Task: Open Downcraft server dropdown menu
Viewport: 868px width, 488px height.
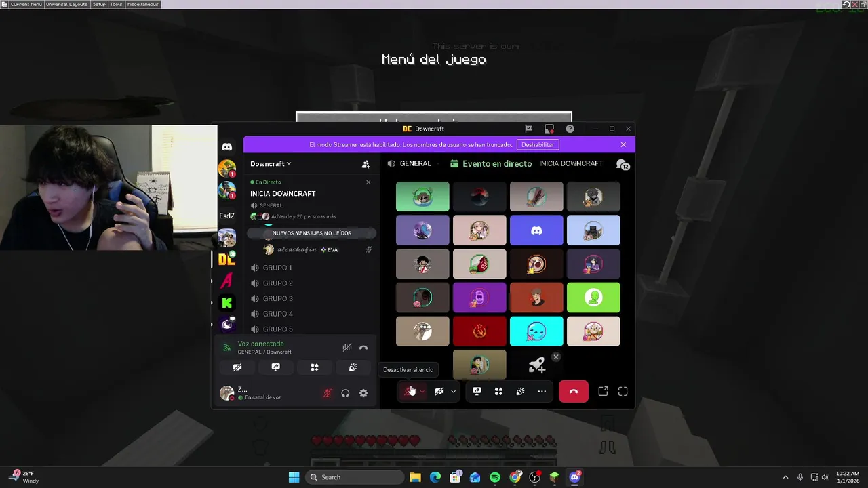Action: coord(271,164)
